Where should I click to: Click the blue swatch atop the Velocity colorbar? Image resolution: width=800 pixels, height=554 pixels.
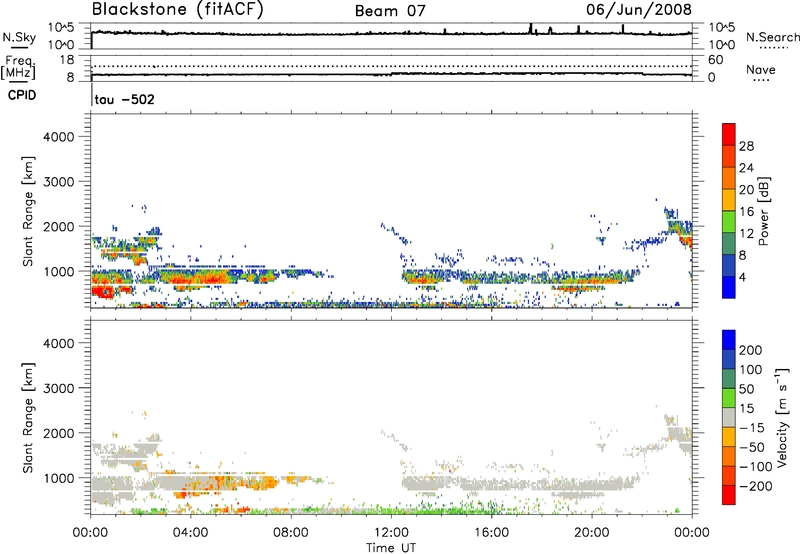coord(729,340)
